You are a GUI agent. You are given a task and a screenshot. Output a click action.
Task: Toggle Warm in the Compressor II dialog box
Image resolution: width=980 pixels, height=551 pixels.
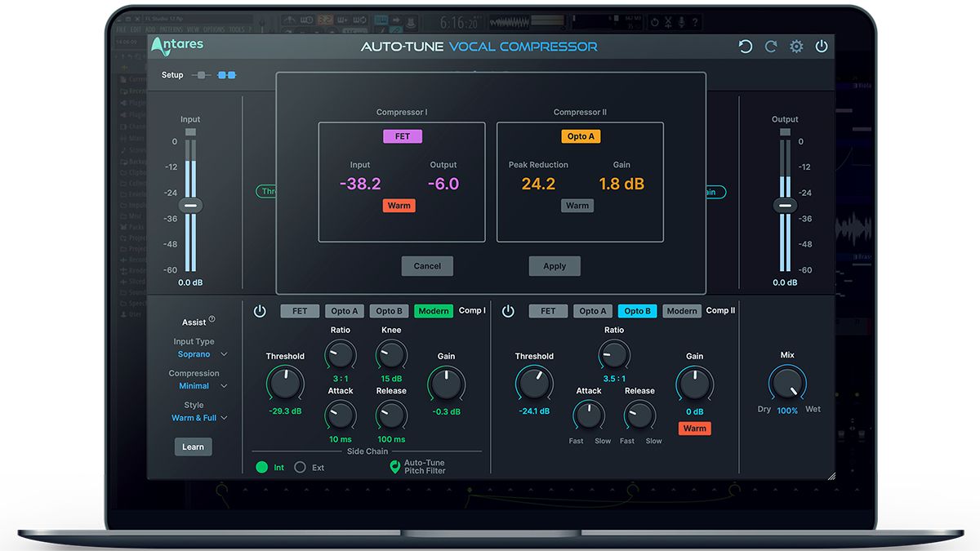tap(577, 206)
